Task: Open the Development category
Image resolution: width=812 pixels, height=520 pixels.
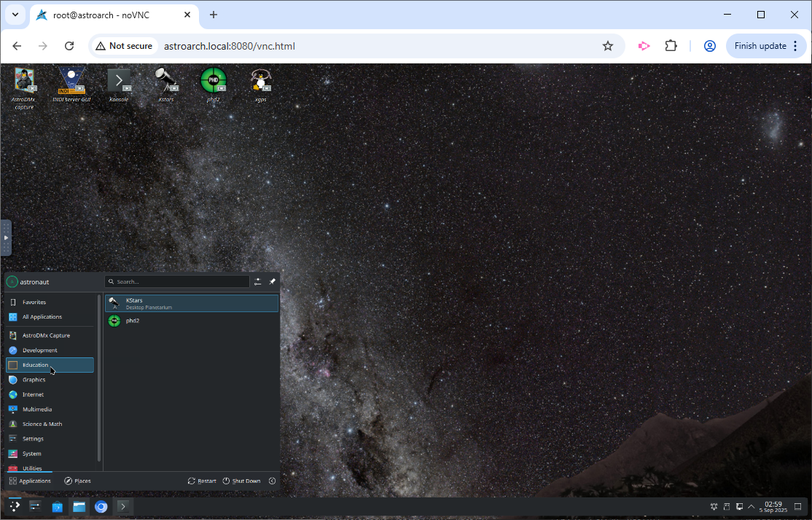Action: coord(50,350)
